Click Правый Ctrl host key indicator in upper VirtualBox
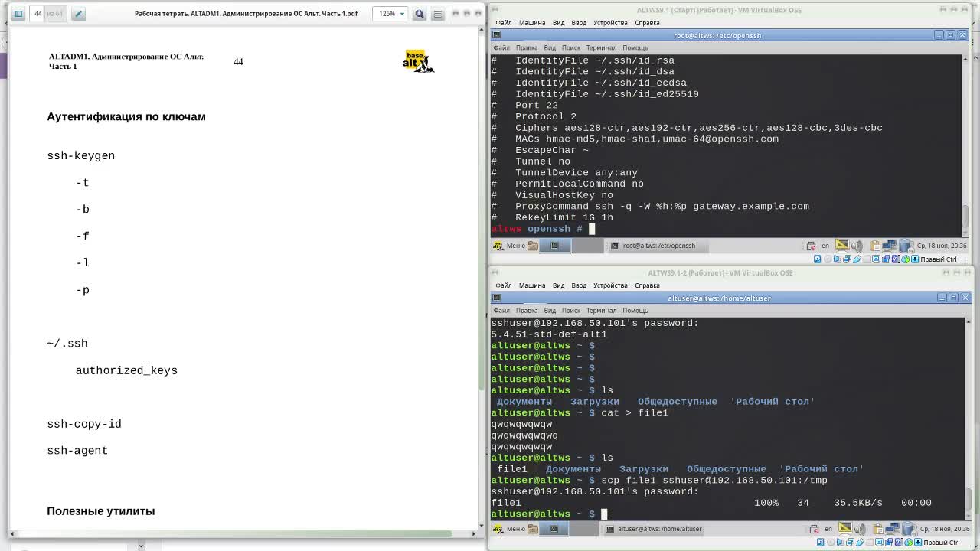The width and height of the screenshot is (980, 551). 938,259
